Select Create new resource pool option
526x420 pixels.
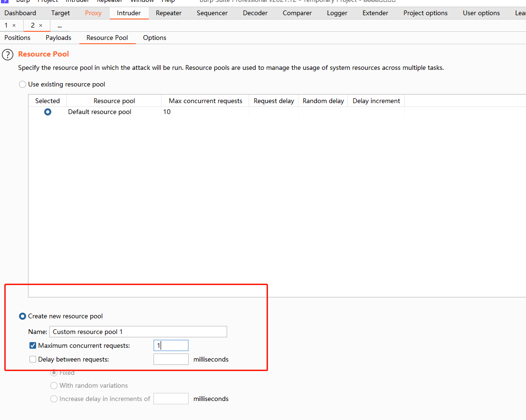coord(22,316)
